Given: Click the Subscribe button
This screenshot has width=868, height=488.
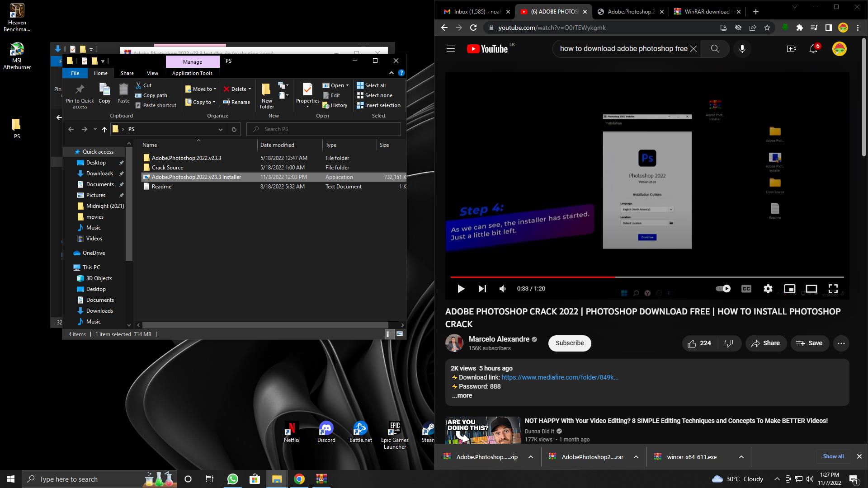Looking at the screenshot, I should click(x=570, y=343).
